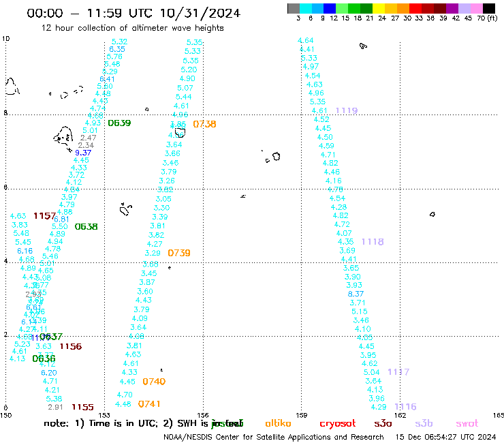
Task: Click the wave height value '6.16'
Action: [25, 251]
